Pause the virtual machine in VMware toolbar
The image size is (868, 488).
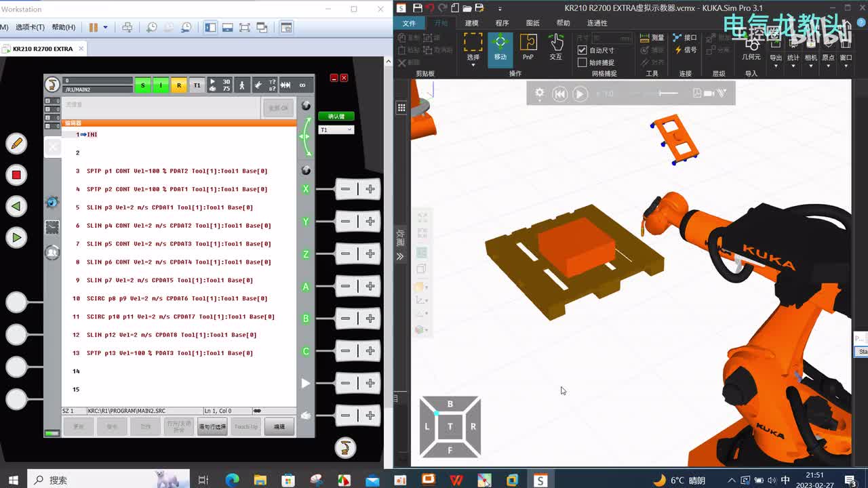[94, 27]
